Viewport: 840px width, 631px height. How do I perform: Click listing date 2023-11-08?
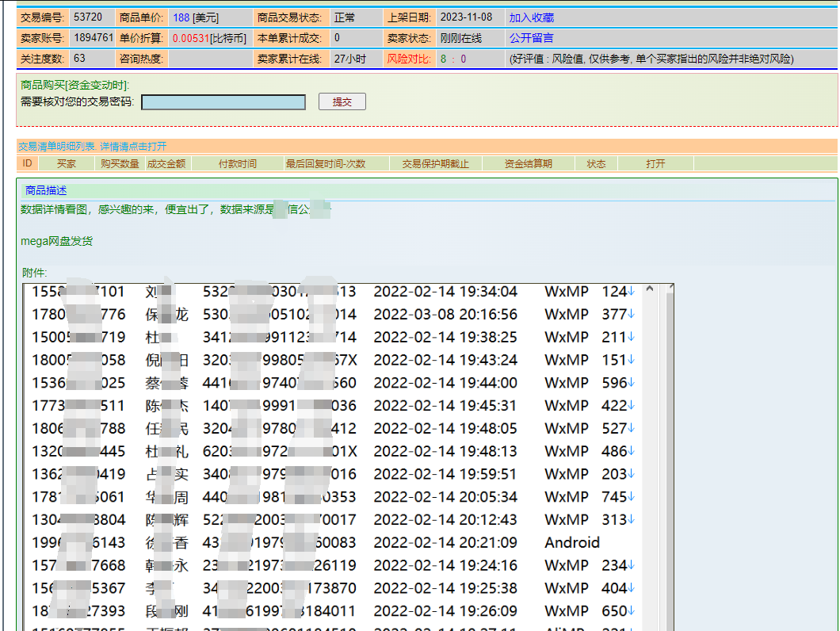coord(466,17)
